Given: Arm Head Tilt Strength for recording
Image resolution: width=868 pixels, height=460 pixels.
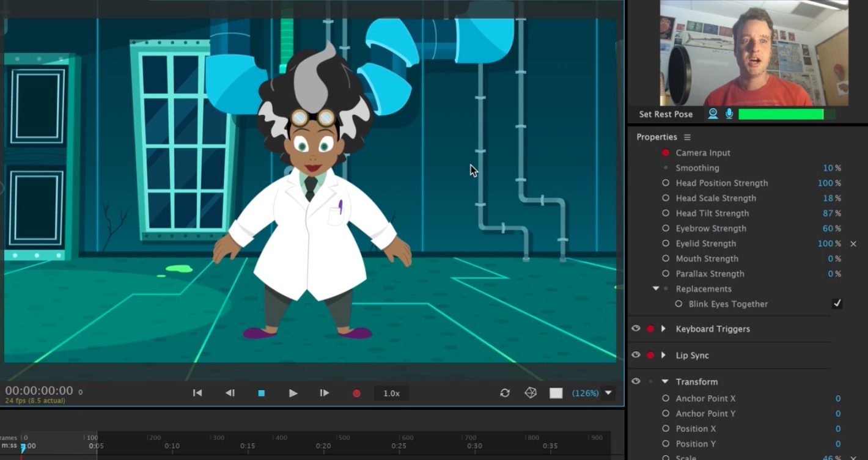Looking at the screenshot, I should [666, 213].
